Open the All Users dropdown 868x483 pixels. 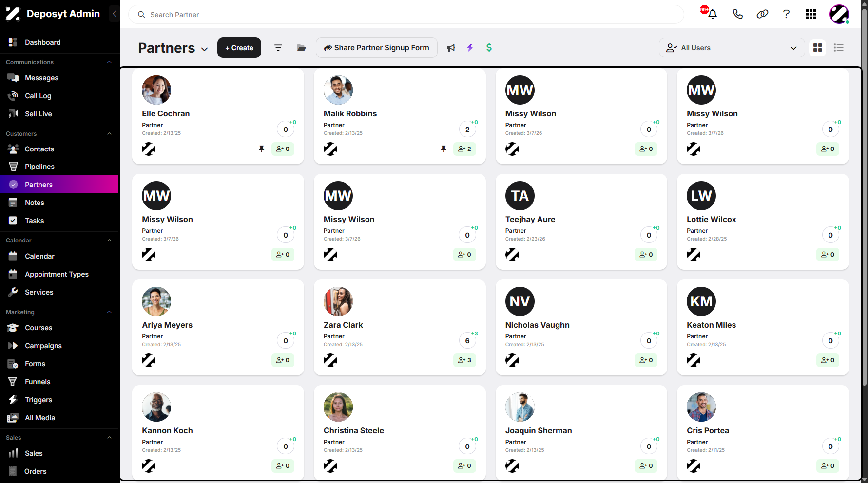732,48
